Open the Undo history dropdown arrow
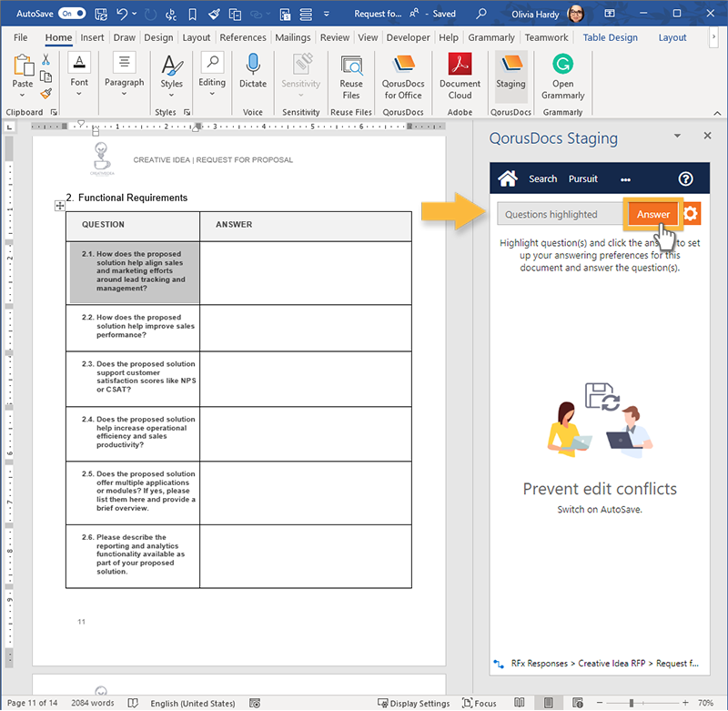This screenshot has height=711, width=728. click(x=135, y=14)
